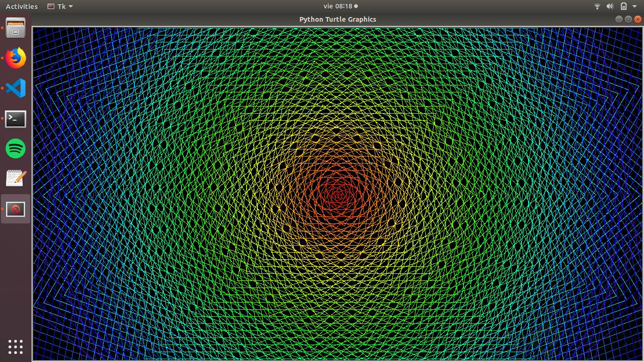
Task: Select the running Turtle Graphics app icon
Action: pyautogui.click(x=15, y=209)
